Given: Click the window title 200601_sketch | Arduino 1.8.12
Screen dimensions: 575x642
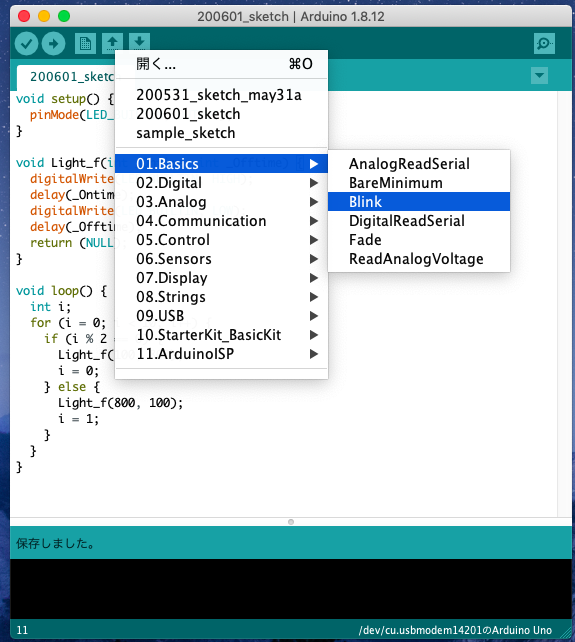Looking at the screenshot, I should [291, 17].
